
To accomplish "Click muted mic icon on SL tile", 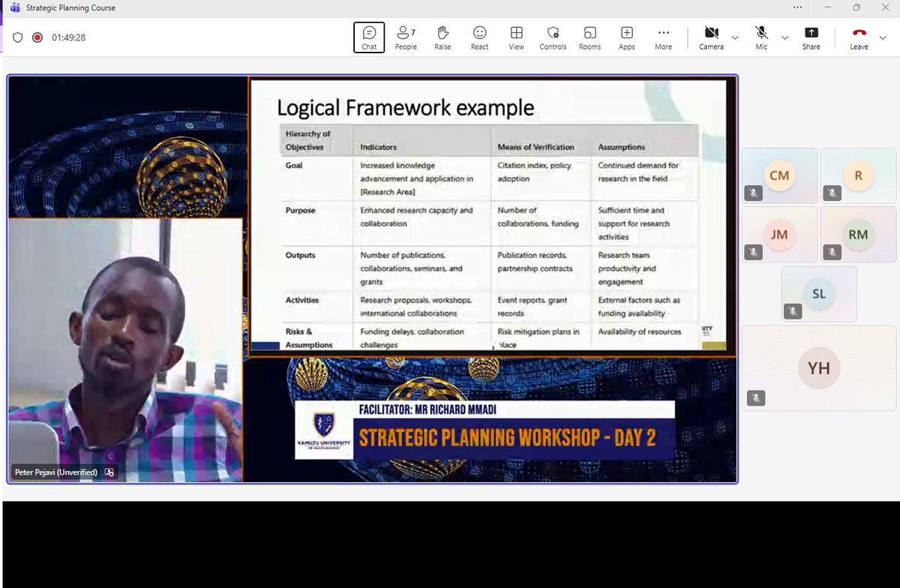I will 793,310.
